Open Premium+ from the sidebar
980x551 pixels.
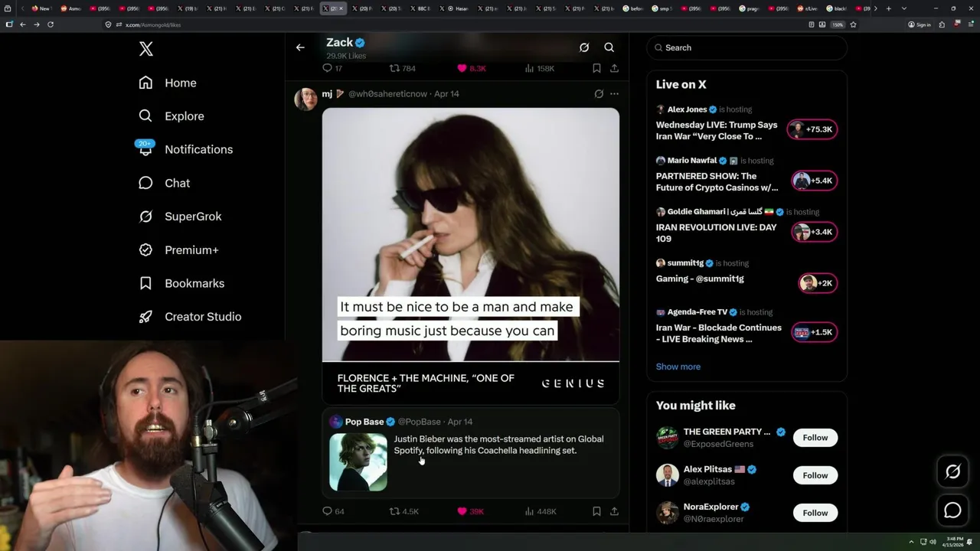[179, 250]
